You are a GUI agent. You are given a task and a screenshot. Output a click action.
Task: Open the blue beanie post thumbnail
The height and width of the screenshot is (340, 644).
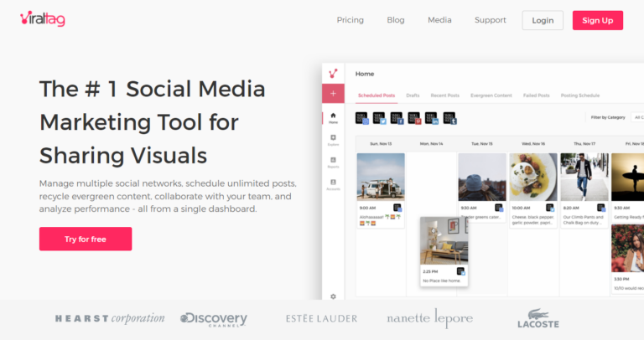coord(482,178)
